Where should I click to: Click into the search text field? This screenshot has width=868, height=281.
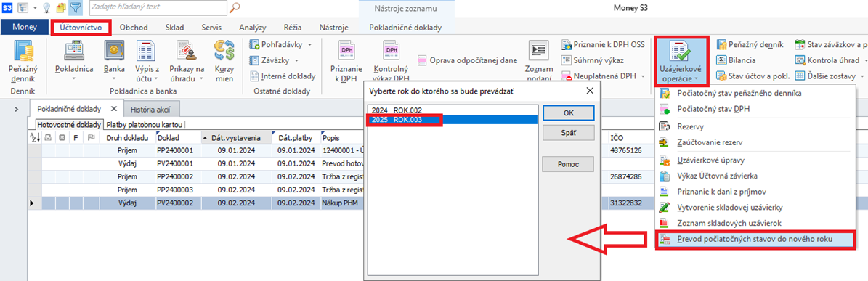[x=157, y=8]
